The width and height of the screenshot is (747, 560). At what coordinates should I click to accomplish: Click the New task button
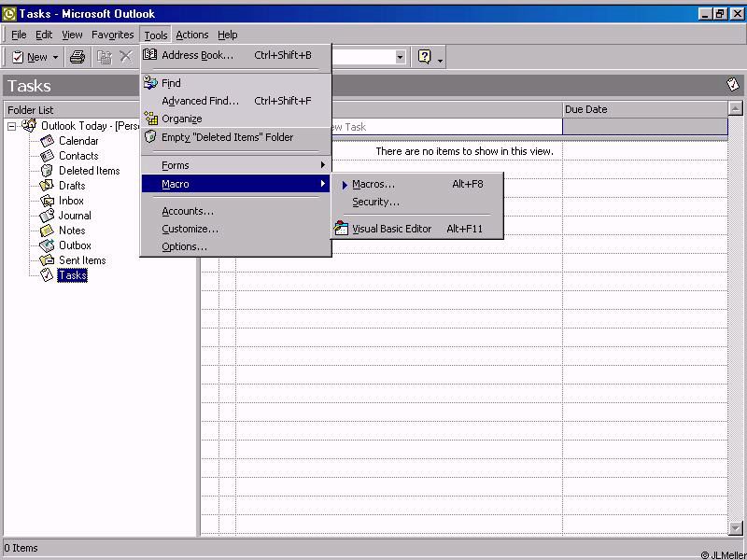tap(29, 57)
